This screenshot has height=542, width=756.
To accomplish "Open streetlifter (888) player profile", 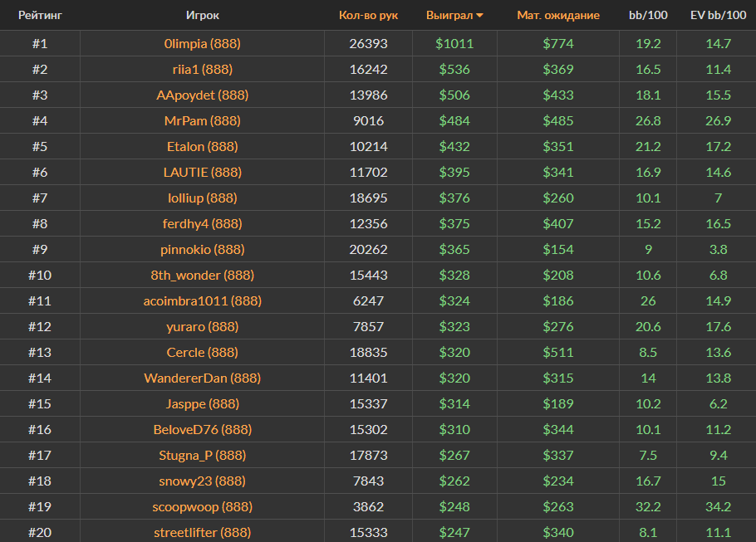I will click(x=202, y=532).
